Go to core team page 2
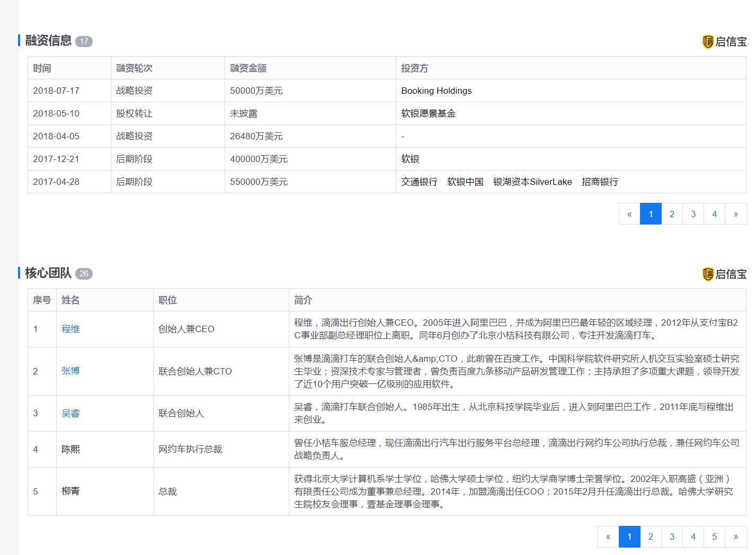Viewport: 756px width, 555px height. click(x=651, y=536)
